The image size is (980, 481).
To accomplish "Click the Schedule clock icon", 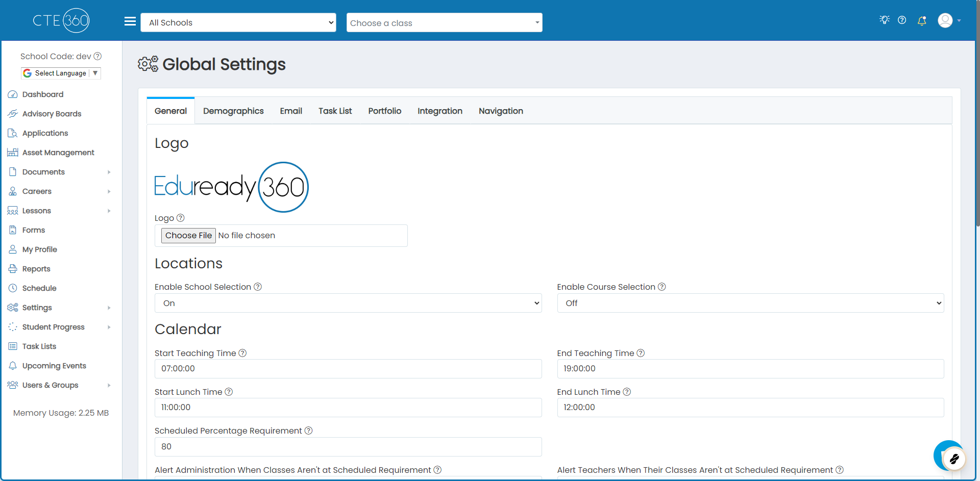I will (x=13, y=288).
